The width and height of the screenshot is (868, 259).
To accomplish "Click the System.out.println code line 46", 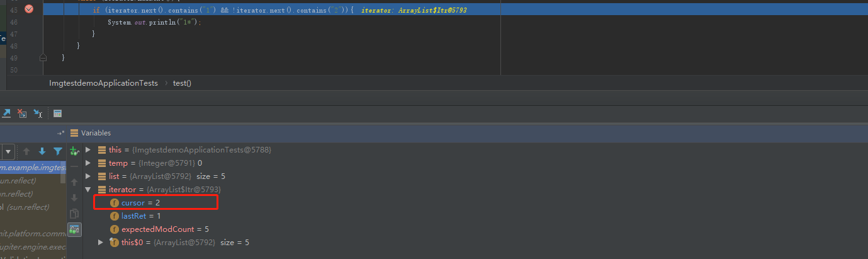I will pyautogui.click(x=154, y=22).
